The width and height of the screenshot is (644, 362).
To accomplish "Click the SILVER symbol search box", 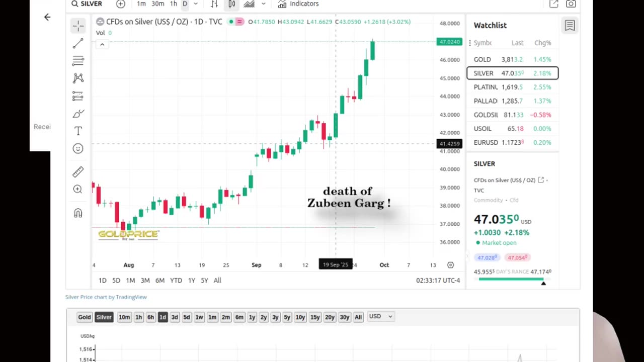I will pyautogui.click(x=87, y=4).
